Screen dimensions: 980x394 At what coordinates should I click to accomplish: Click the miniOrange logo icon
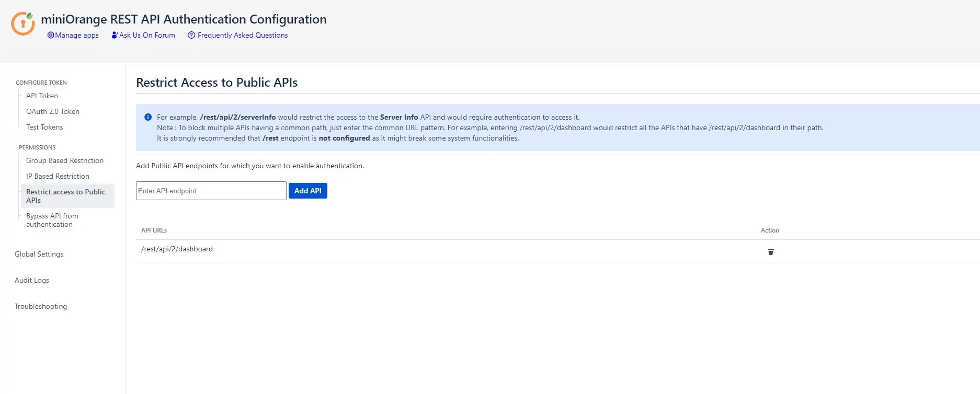point(23,24)
